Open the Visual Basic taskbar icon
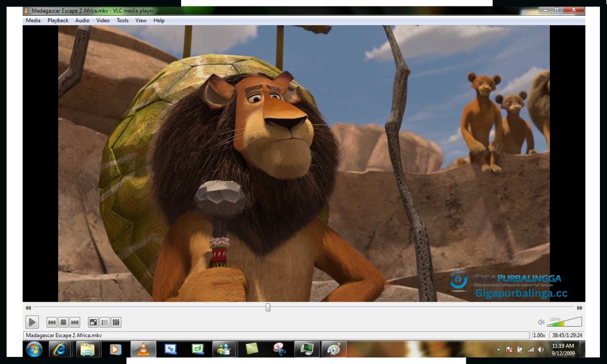 pos(170,349)
